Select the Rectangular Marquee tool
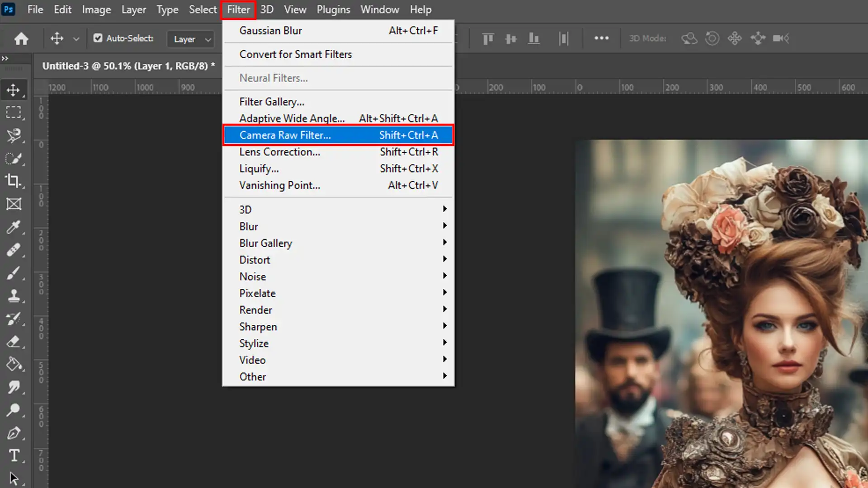Viewport: 868px width, 488px height. [14, 112]
